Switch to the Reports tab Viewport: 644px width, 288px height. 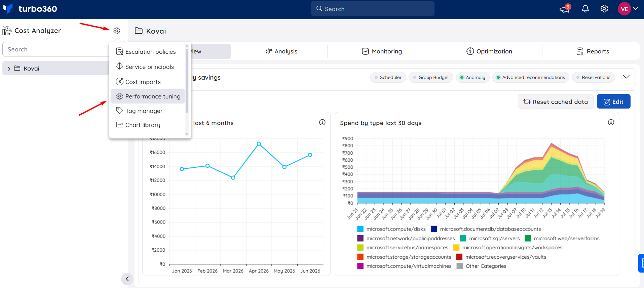(593, 51)
